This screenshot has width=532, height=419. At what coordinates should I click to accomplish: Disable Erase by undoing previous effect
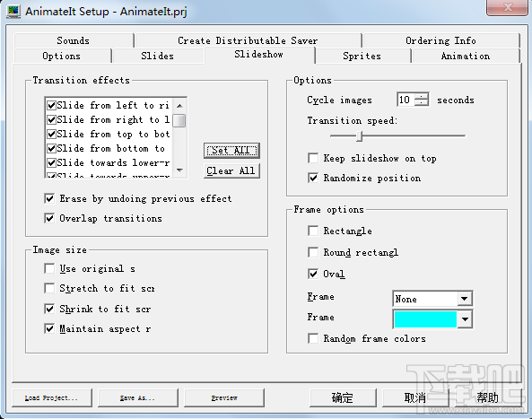pyautogui.click(x=49, y=198)
